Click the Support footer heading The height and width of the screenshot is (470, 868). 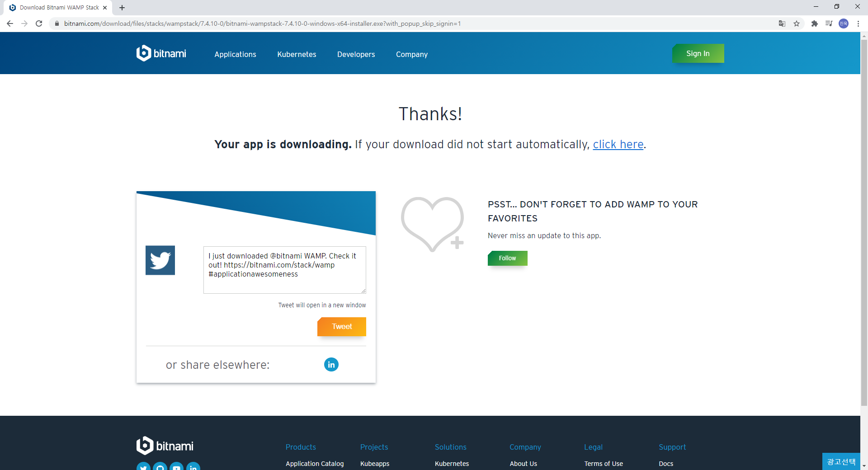(672, 447)
